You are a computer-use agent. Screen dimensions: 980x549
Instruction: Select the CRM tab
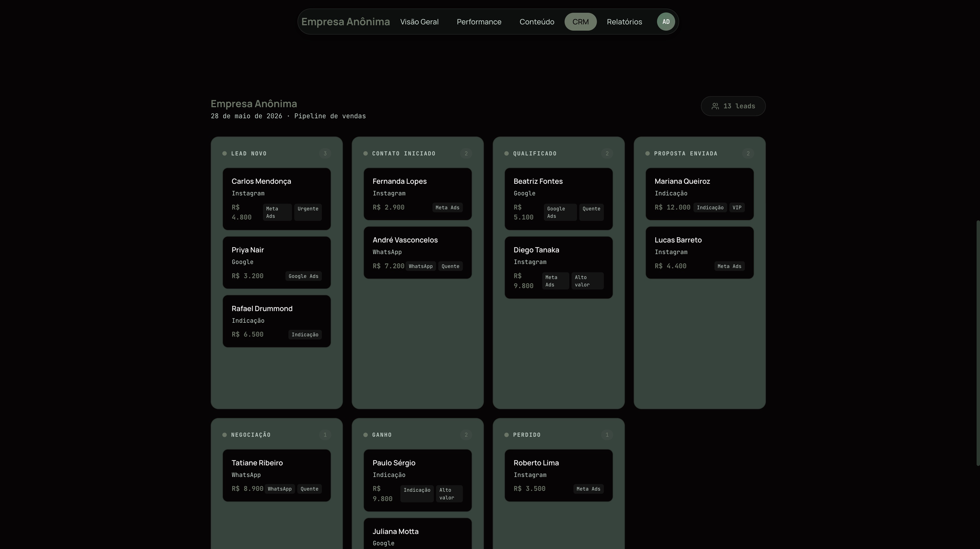click(580, 22)
